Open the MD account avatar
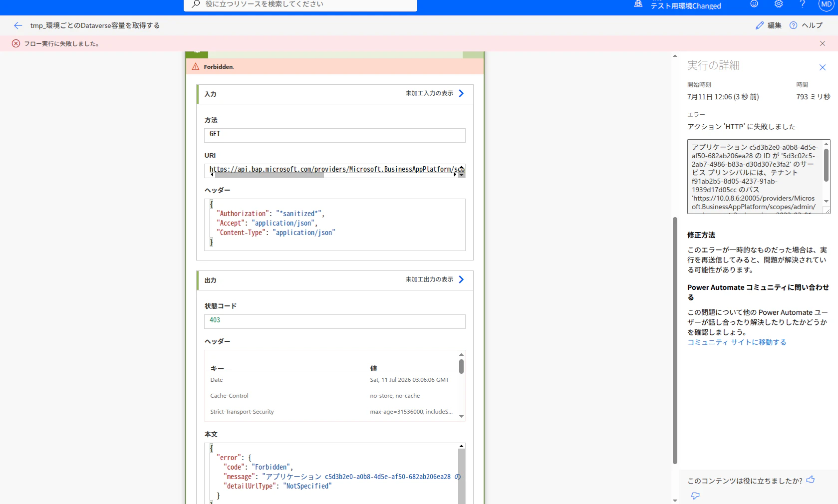 click(827, 4)
